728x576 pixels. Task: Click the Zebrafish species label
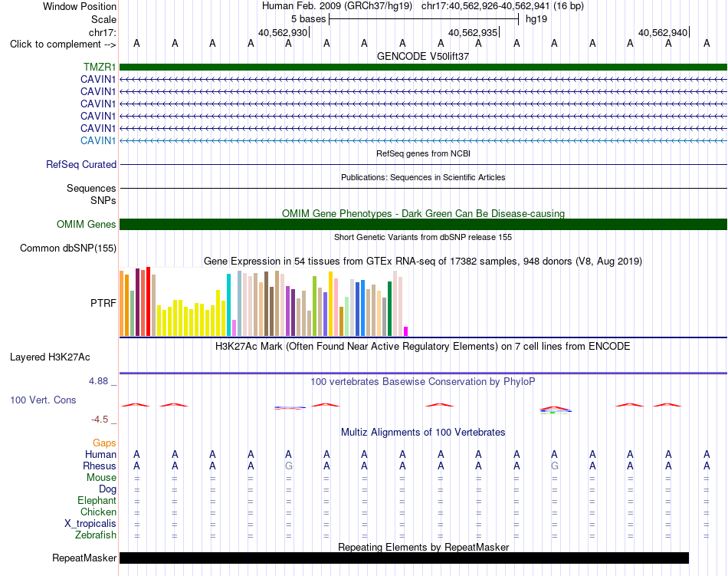point(96,535)
